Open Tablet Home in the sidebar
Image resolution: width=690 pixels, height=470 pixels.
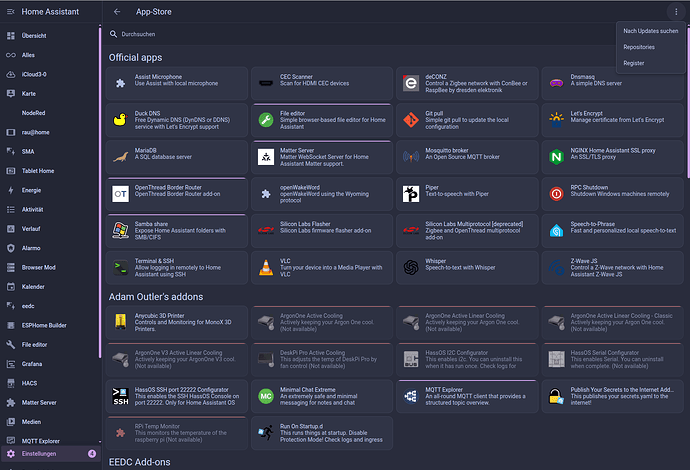tap(51, 171)
